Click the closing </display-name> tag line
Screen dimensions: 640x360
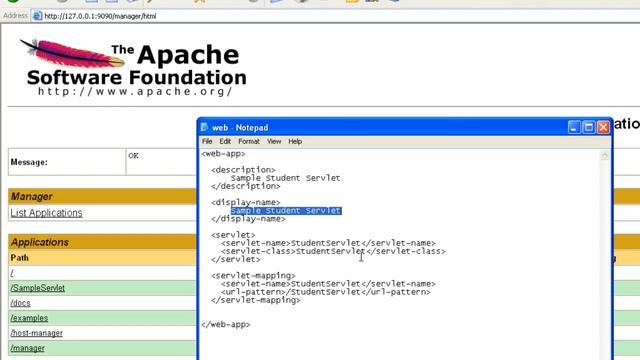coord(248,219)
